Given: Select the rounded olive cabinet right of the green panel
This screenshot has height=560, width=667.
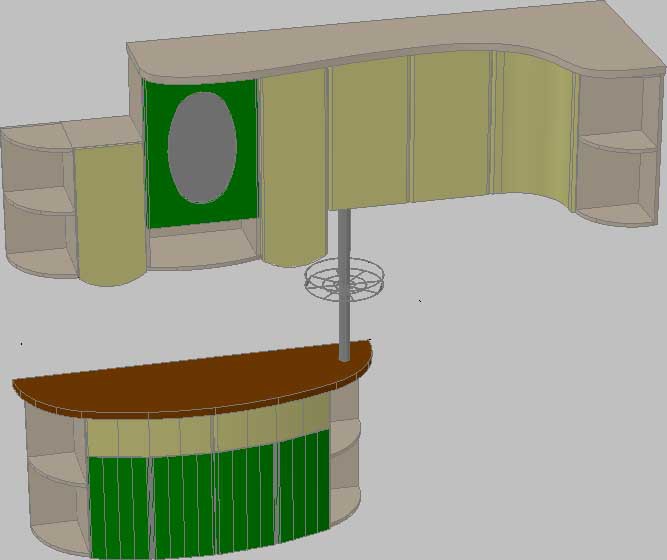Looking at the screenshot, I should [294, 168].
